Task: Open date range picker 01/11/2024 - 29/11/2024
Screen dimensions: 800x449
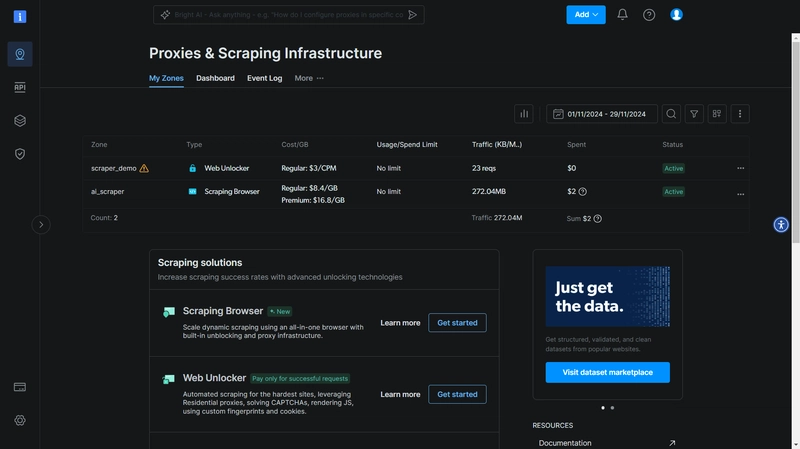Action: point(602,114)
